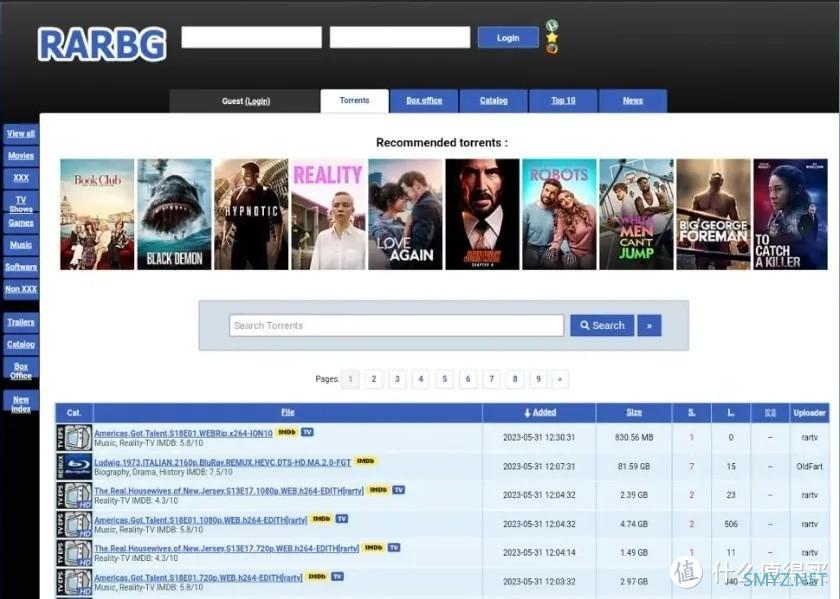The width and height of the screenshot is (840, 599).
Task: Click the IMDb badge on the Ludwig.1973 row
Action: [365, 461]
